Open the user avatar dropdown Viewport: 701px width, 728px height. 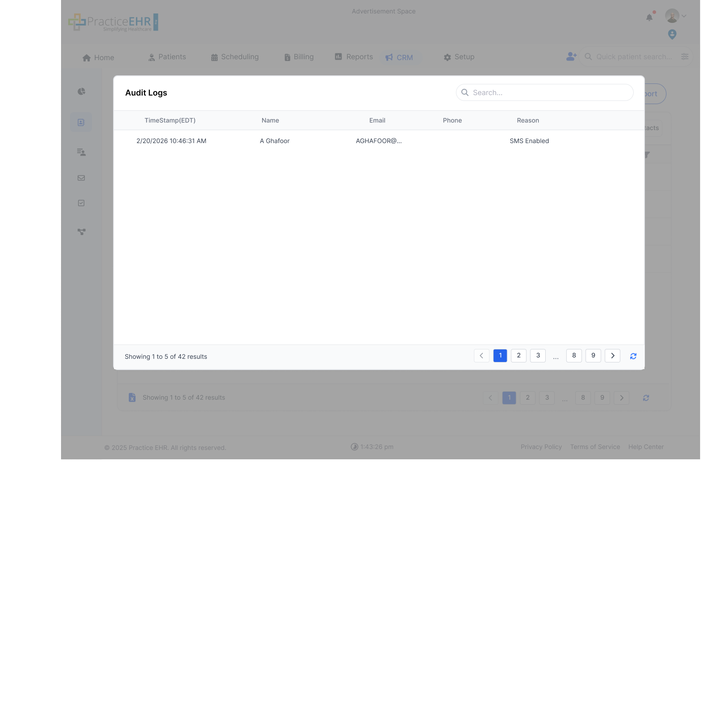[x=675, y=16]
